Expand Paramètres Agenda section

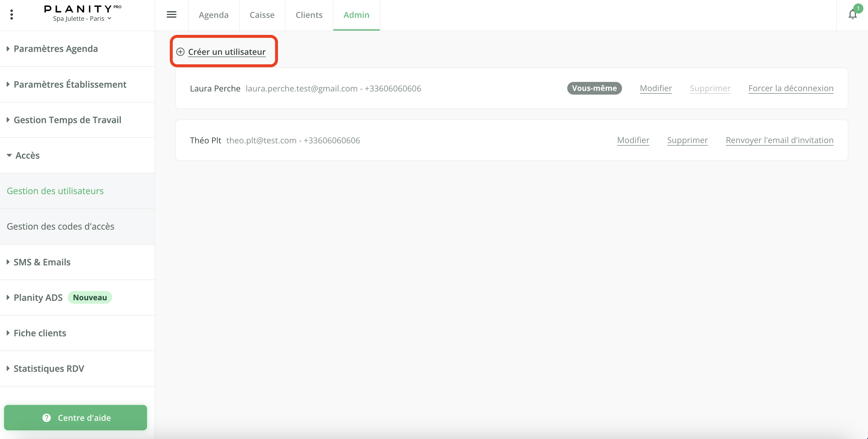(56, 49)
